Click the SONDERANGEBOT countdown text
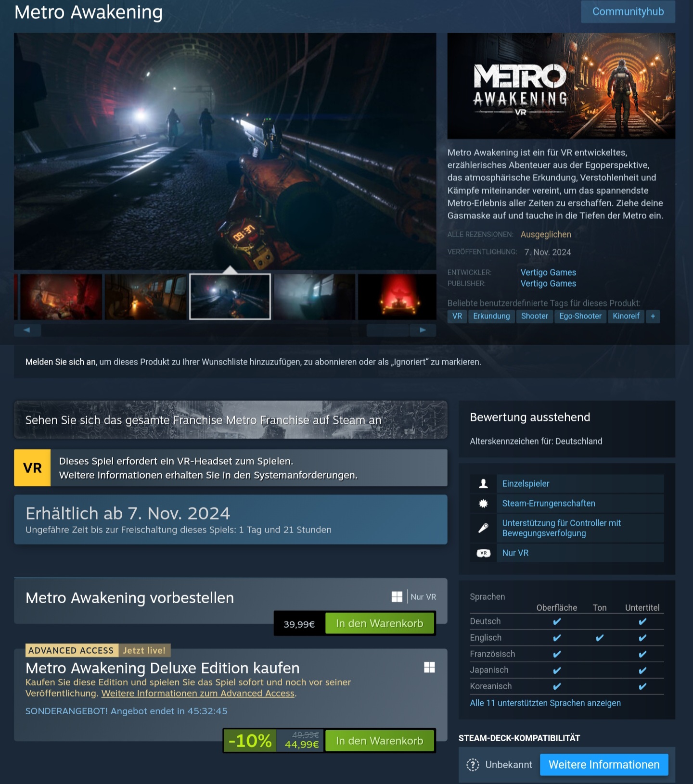 (x=126, y=711)
